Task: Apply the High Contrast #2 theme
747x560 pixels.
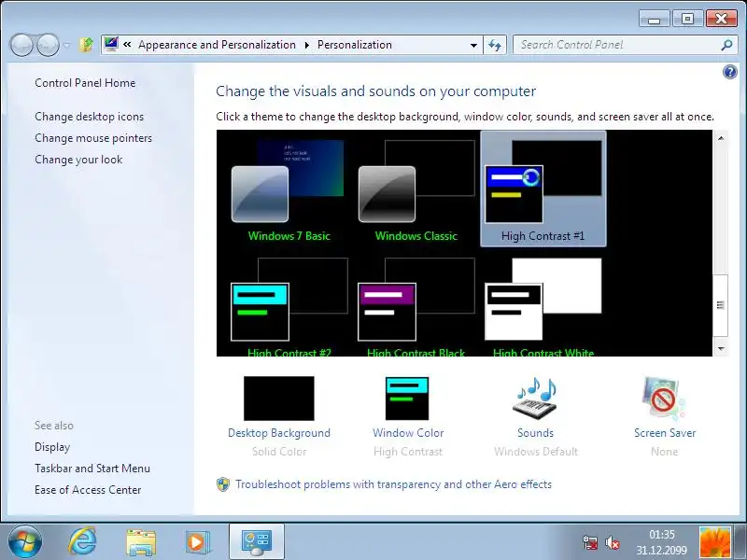Action: (x=289, y=307)
